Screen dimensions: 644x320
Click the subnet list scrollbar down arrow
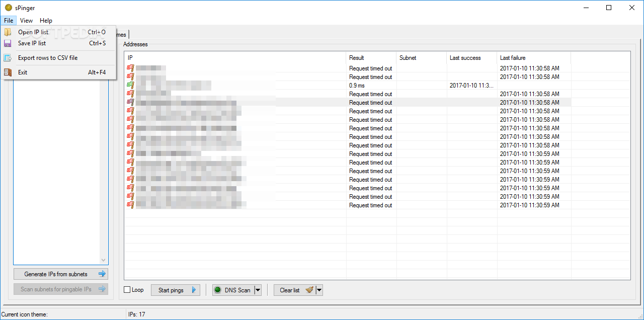[104, 260]
